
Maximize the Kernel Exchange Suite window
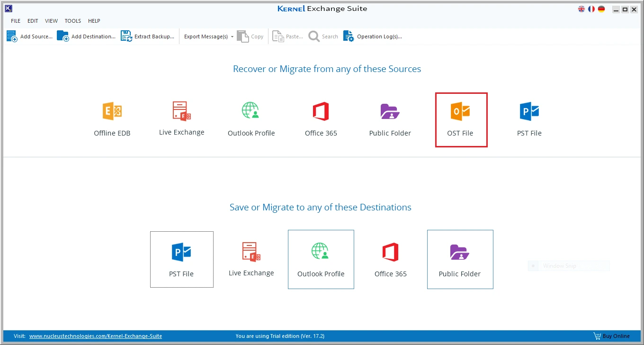tap(625, 9)
